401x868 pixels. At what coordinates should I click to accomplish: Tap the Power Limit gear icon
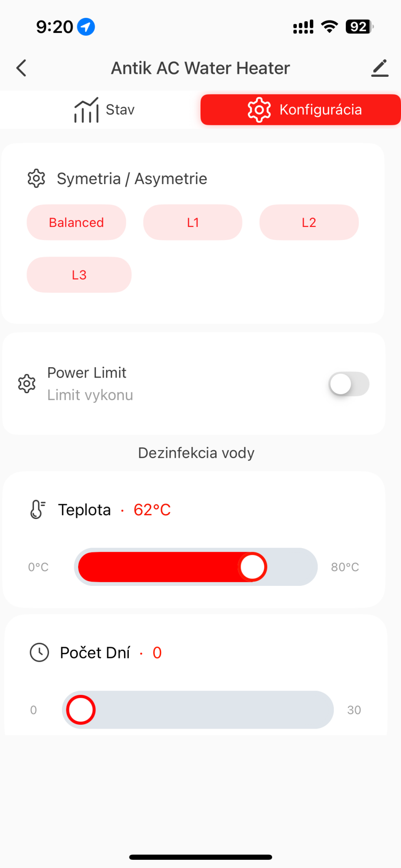point(27,384)
